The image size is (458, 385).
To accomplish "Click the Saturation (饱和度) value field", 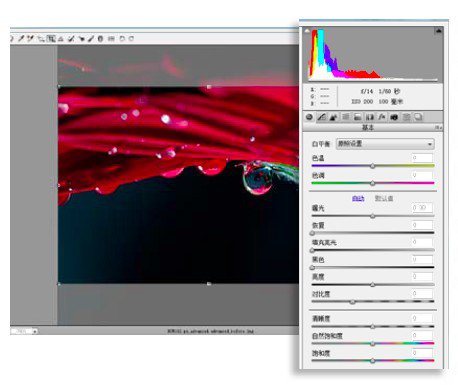I will [x=422, y=353].
